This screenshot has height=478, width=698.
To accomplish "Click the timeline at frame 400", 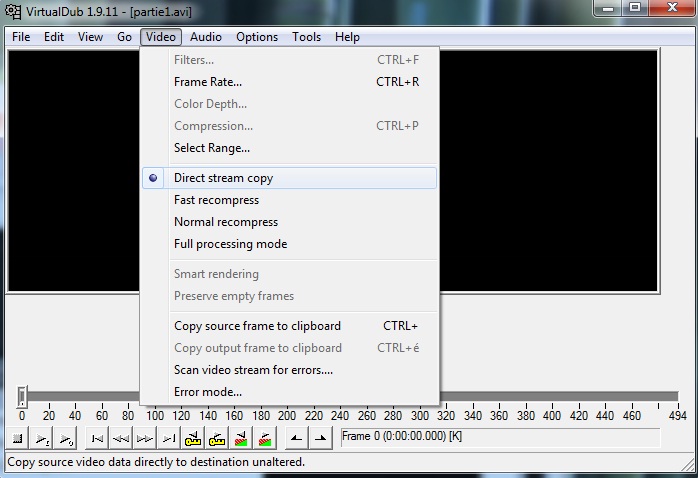I will [552, 397].
